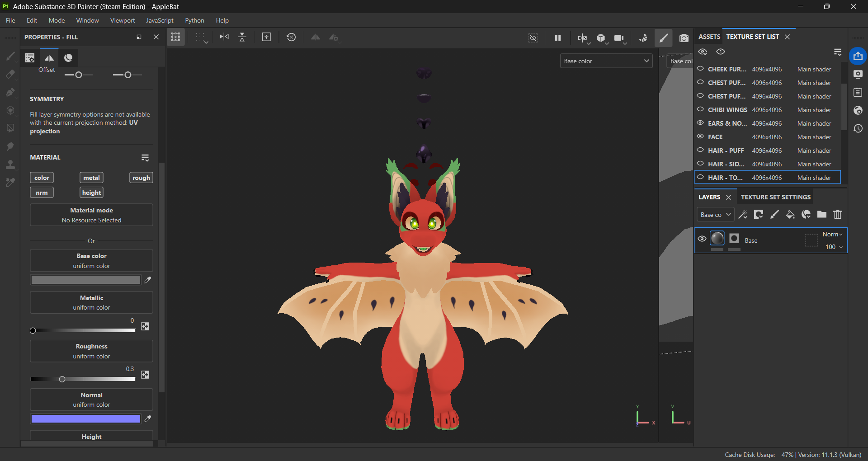Screen dimensions: 868x461
Task: Click the Roughness slider handle
Action: coord(62,379)
